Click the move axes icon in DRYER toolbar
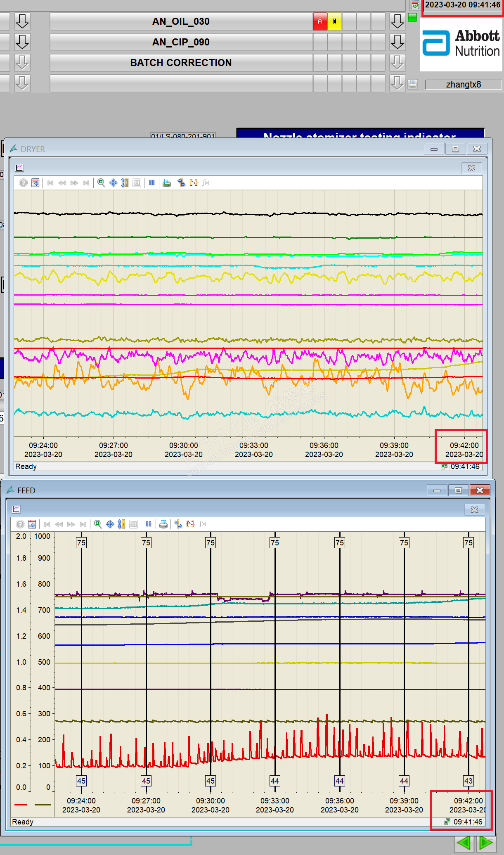This screenshot has height=855, width=504. coord(113,182)
